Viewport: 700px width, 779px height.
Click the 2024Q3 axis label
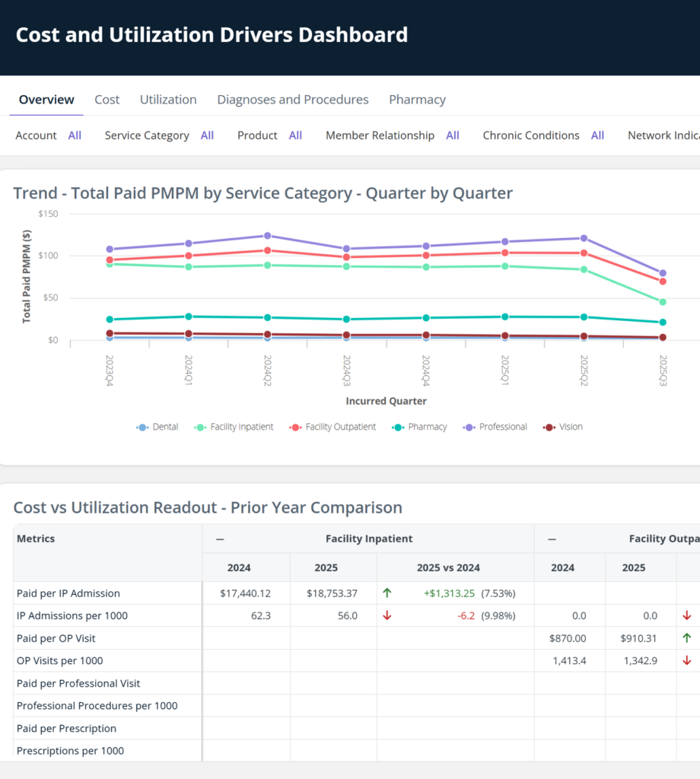347,370
